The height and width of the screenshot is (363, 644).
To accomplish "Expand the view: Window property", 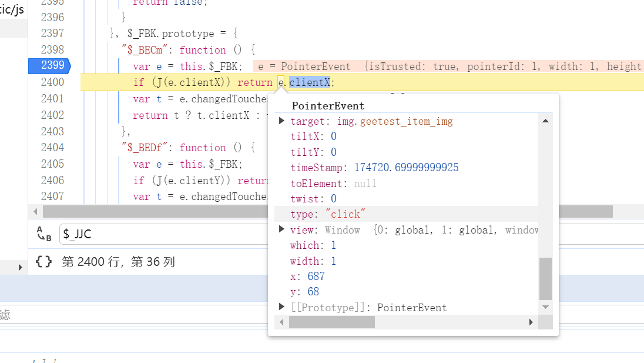I will [x=282, y=229].
